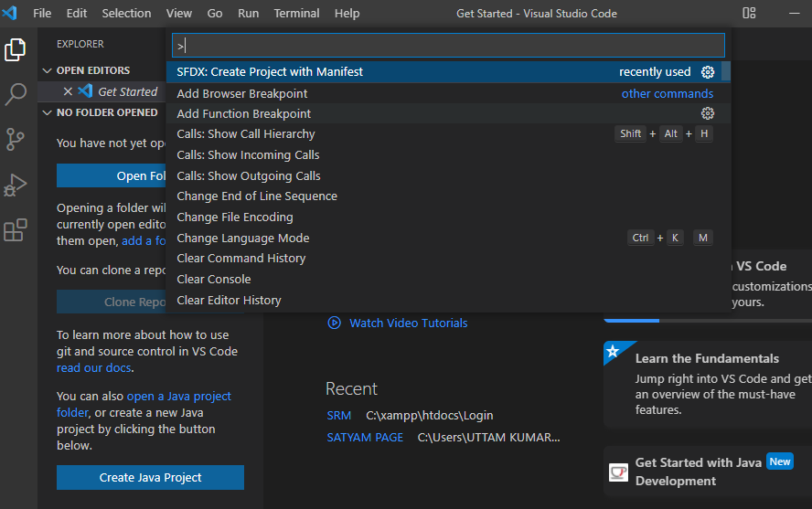Close the Get Started editor tab
Viewport: 812px width, 509px height.
pyautogui.click(x=68, y=91)
